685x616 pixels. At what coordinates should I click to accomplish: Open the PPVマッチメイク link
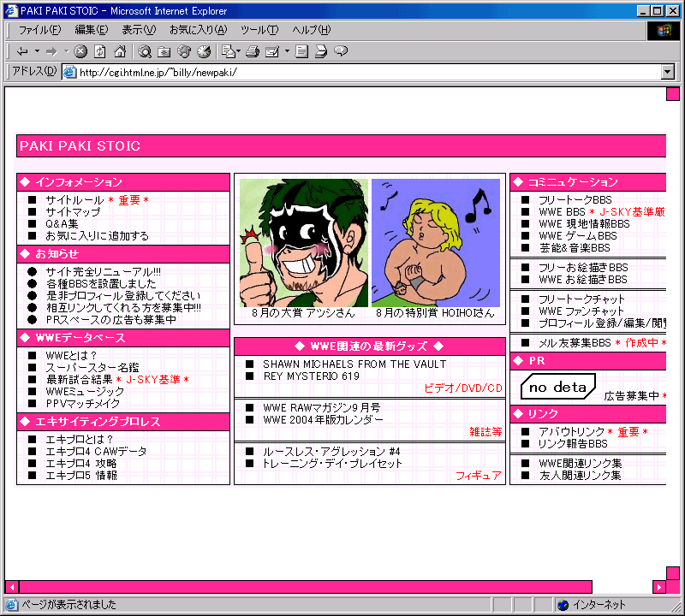(x=82, y=403)
